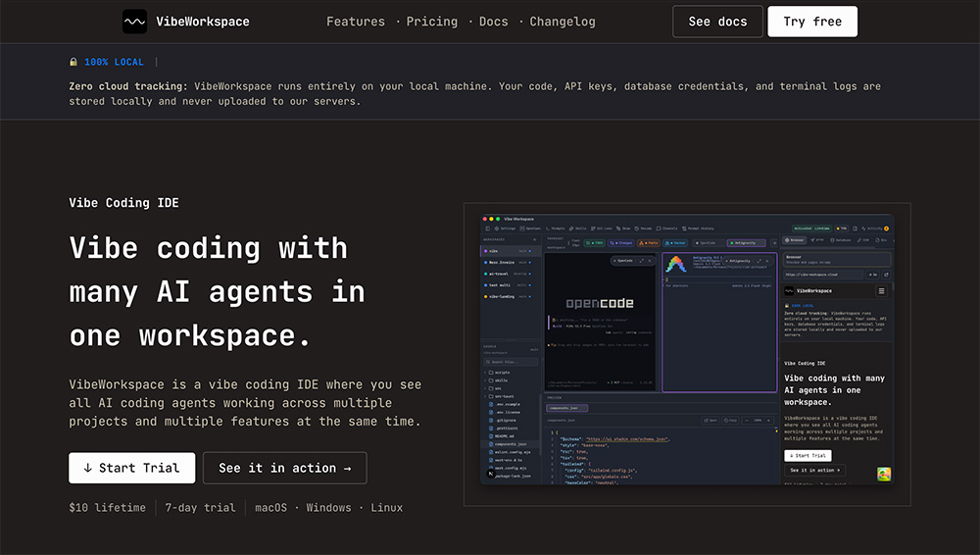
Task: Click the 'Vibe Coding IDE' subtitle
Action: click(123, 203)
